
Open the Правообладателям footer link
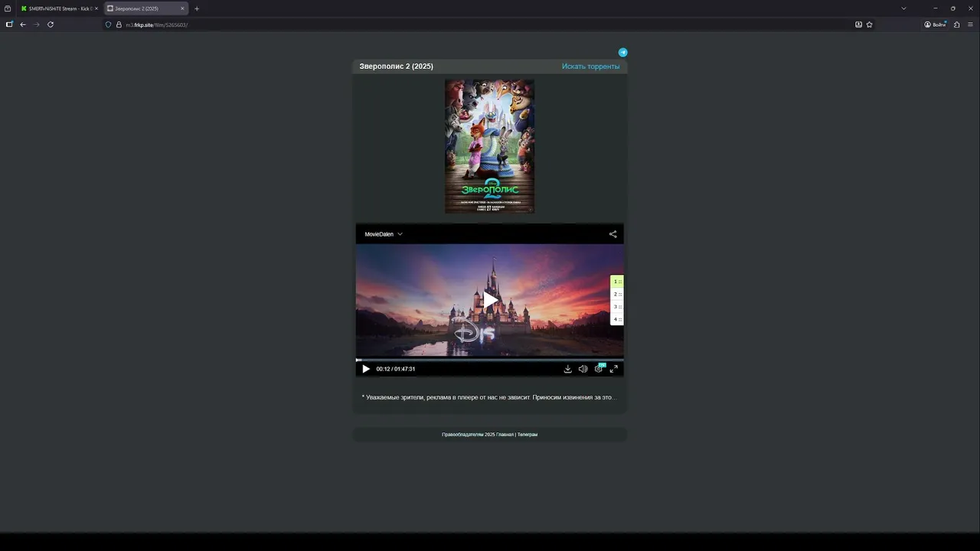pos(462,435)
